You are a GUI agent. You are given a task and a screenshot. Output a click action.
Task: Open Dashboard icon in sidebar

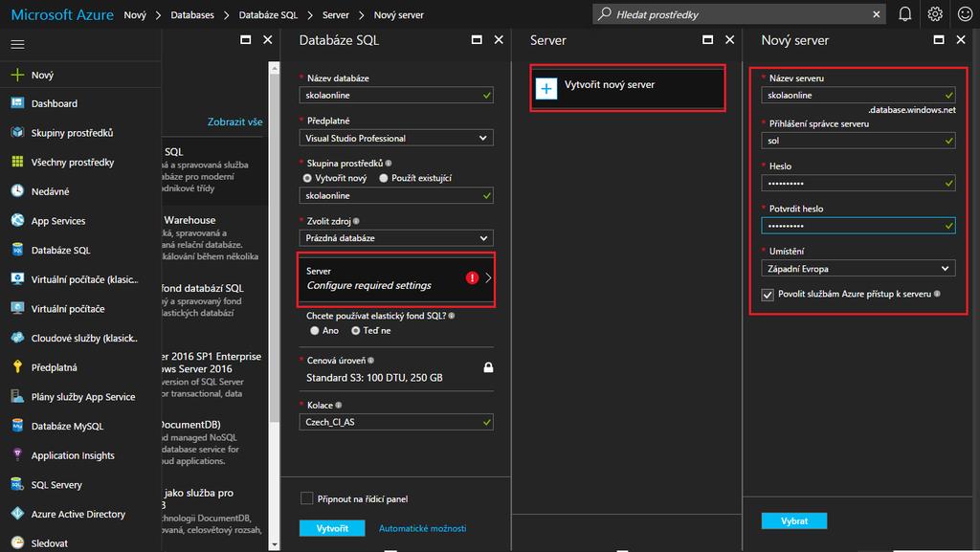coord(17,103)
